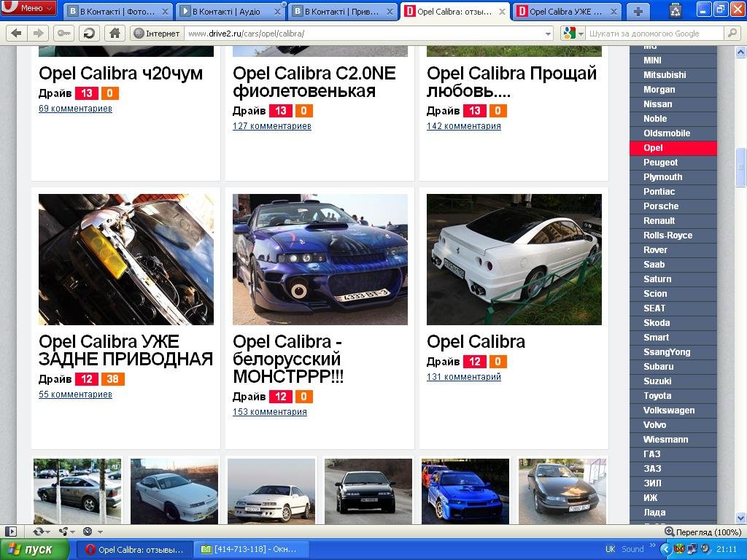Screen dimensions: 747x560
Task: Open the Windows пуск start button
Action: coord(34,550)
